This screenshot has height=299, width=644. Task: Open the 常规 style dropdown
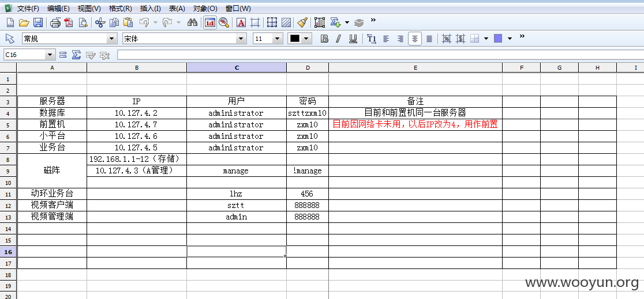pyautogui.click(x=112, y=39)
